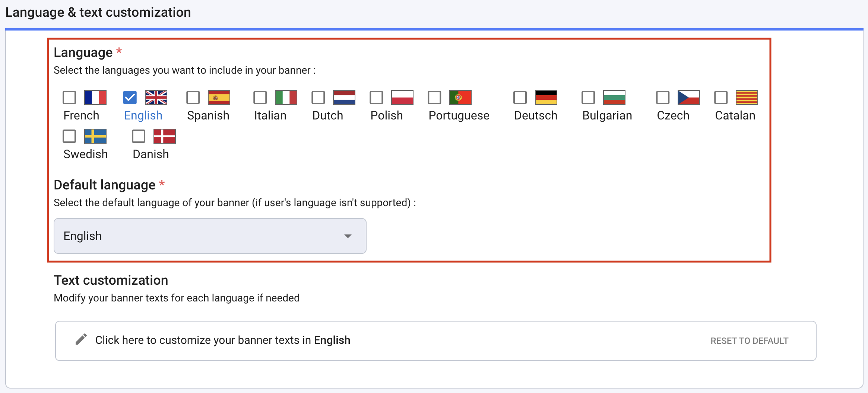Click the Spanish flag icon
This screenshot has height=393, width=868.
[219, 98]
